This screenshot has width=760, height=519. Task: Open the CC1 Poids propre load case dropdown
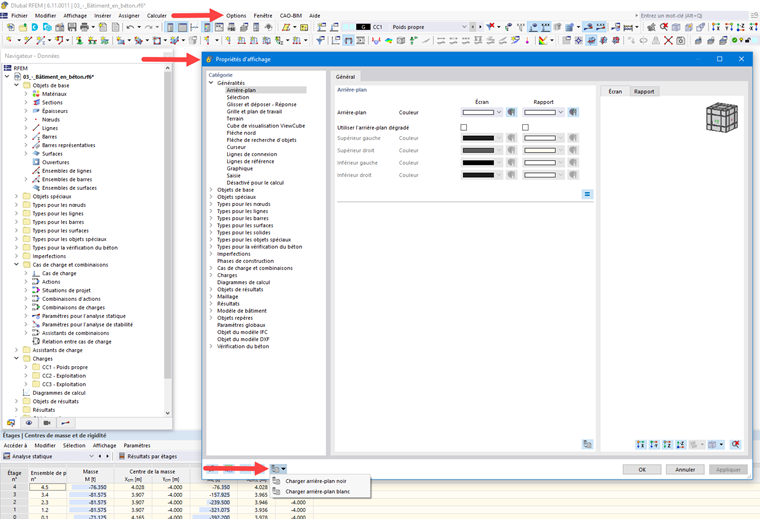[x=464, y=27]
